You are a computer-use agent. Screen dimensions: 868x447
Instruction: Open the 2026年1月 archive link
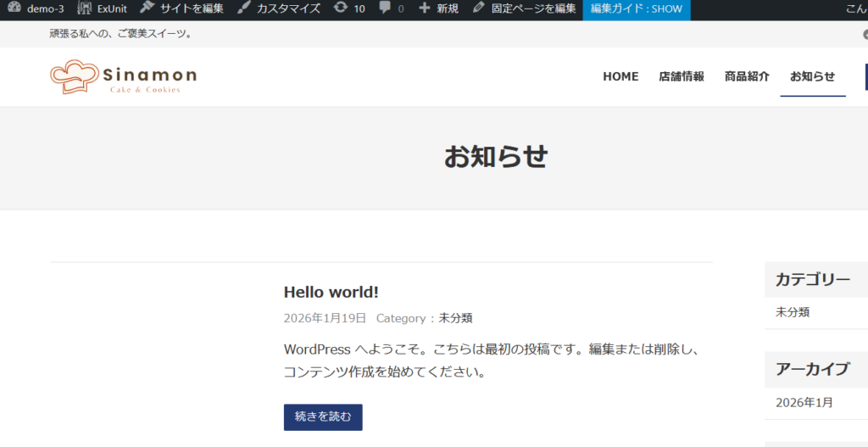tap(804, 403)
